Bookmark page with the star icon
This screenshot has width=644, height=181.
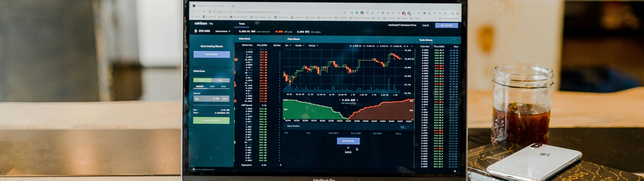[x=345, y=13]
